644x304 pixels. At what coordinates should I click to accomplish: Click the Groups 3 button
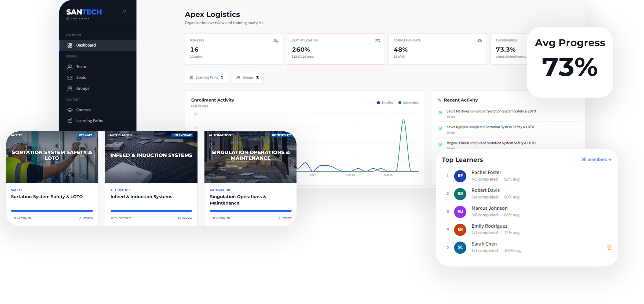point(247,78)
